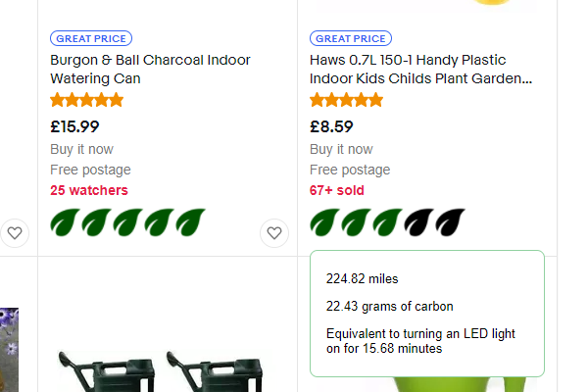The height and width of the screenshot is (392, 588).
Task: Click the 22.43 grams of carbon tooltip line
Action: tap(390, 307)
